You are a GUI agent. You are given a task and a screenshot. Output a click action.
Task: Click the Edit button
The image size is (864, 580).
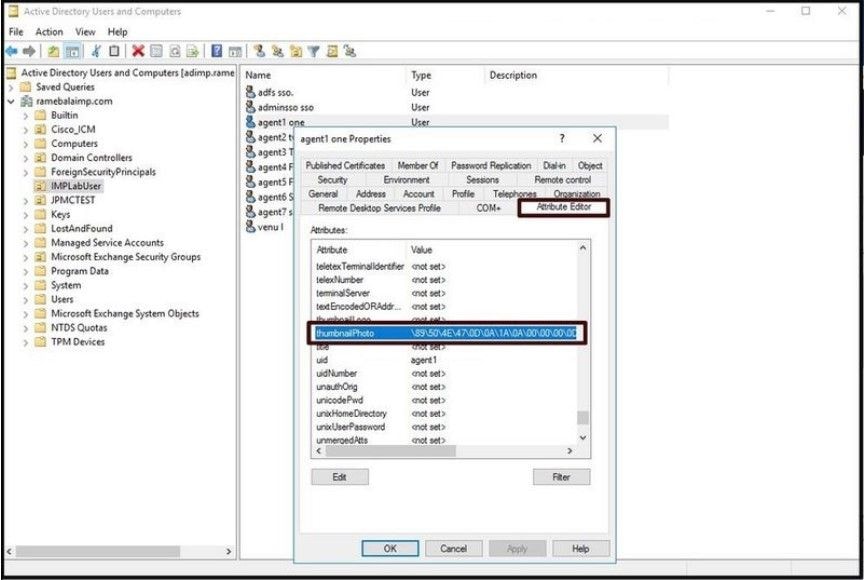point(339,477)
